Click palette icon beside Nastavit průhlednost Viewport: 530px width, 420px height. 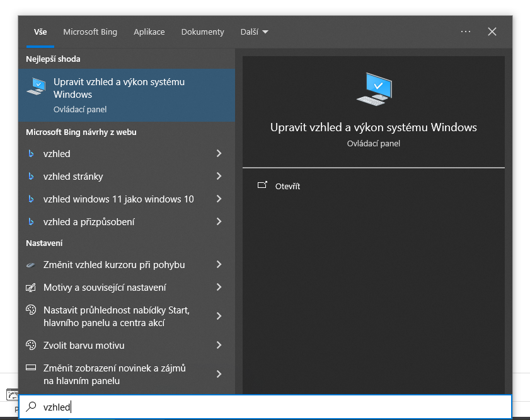coord(31,310)
